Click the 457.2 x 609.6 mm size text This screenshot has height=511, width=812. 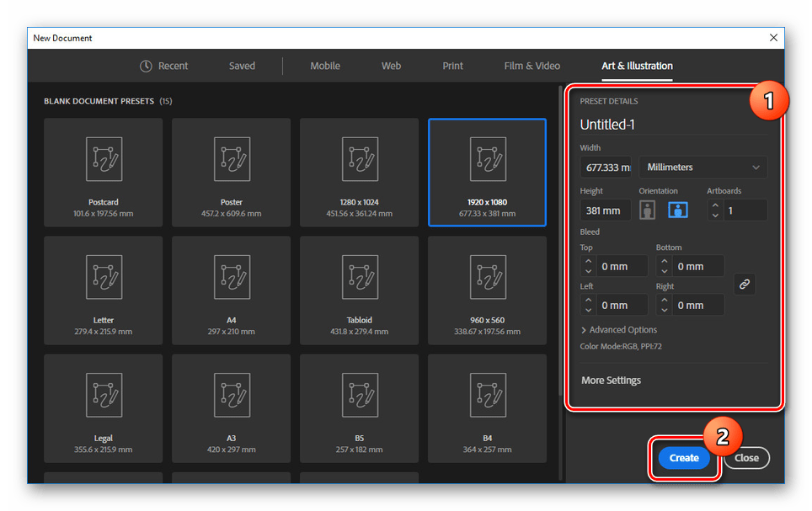pos(232,214)
